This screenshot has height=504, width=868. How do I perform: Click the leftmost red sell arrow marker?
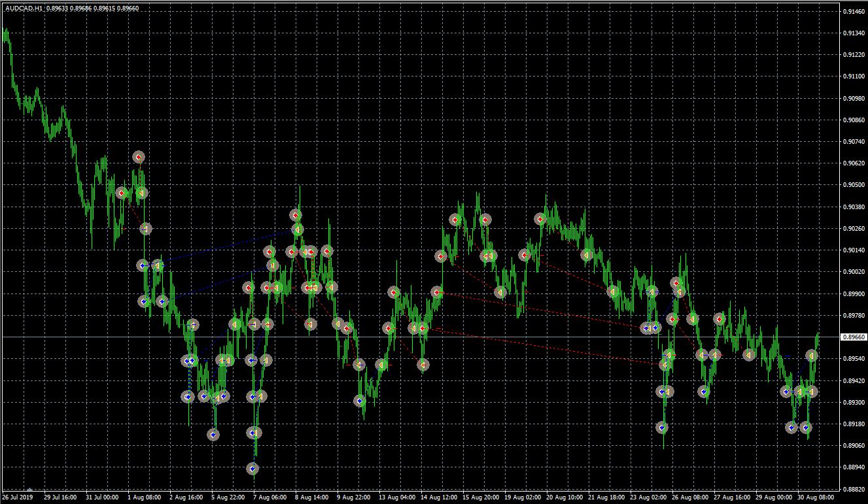(x=121, y=193)
